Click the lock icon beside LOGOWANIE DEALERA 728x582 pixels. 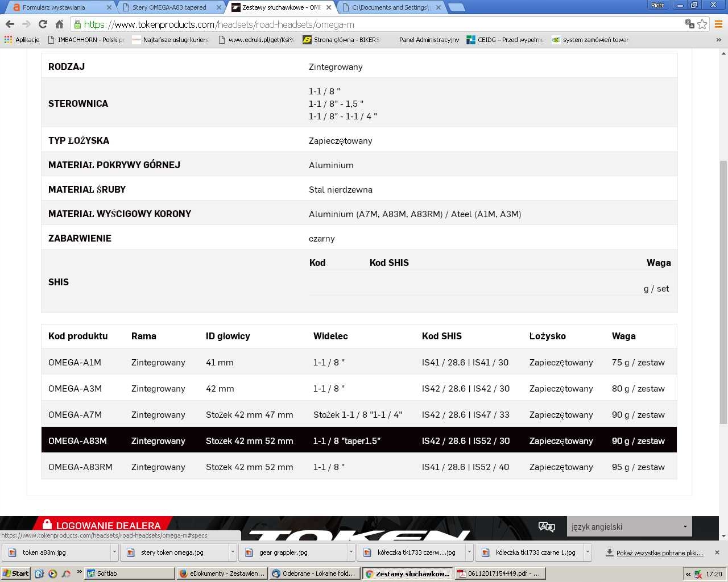[47, 524]
